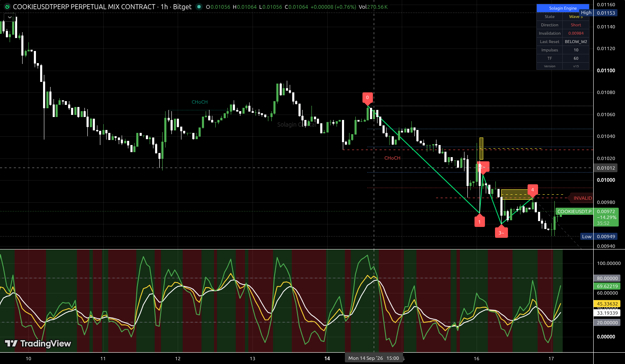Click the 0.01012 crosshair price label

606,168
